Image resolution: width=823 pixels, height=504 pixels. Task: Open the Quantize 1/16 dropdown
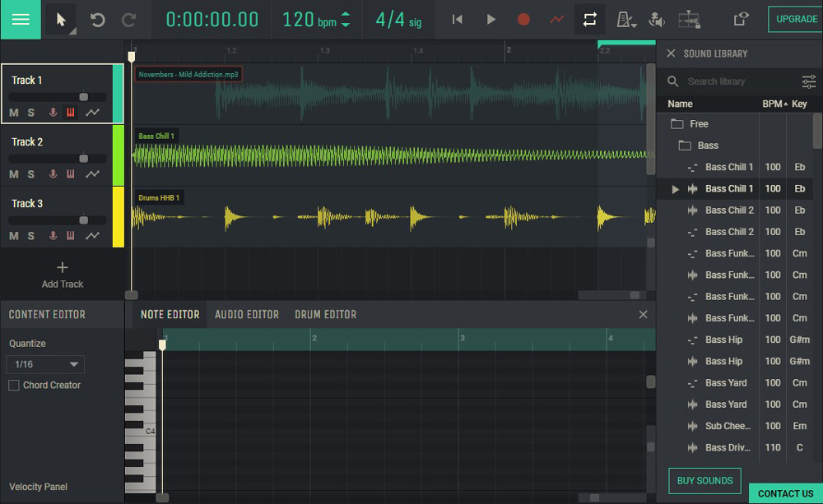[44, 364]
